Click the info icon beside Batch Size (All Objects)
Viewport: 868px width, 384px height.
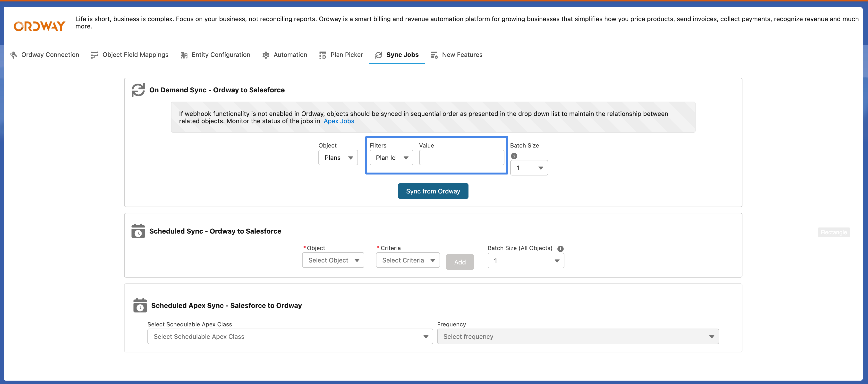point(560,249)
